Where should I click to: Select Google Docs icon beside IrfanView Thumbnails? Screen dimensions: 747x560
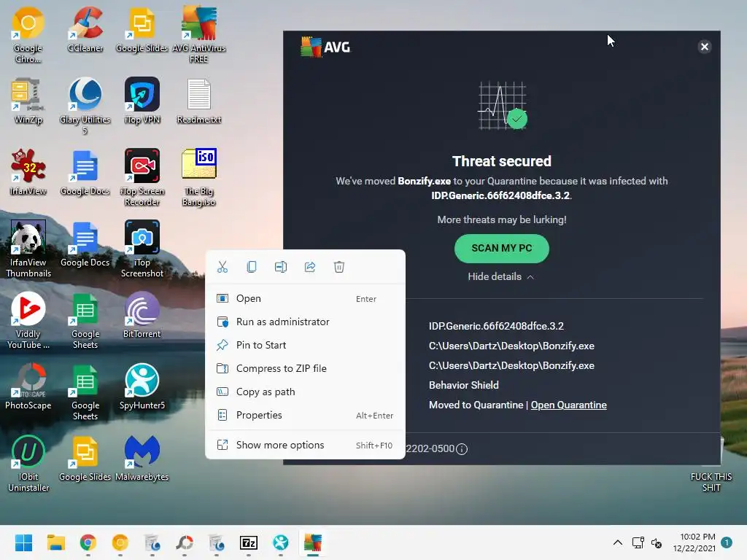click(85, 244)
